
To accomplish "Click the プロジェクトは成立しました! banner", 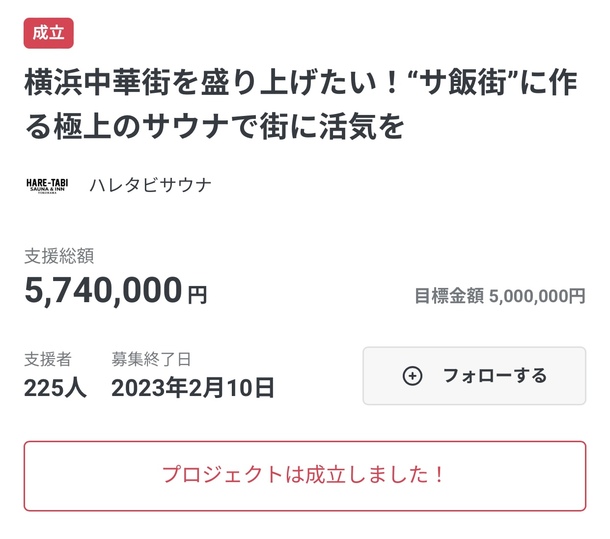I will coord(304,476).
